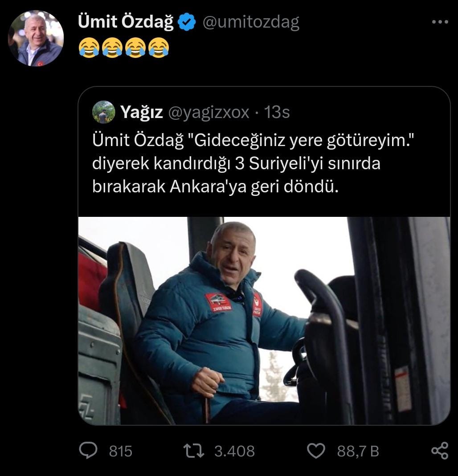Click the retweet arrows icon
Viewport: 458px width, 476px height.
(194, 451)
